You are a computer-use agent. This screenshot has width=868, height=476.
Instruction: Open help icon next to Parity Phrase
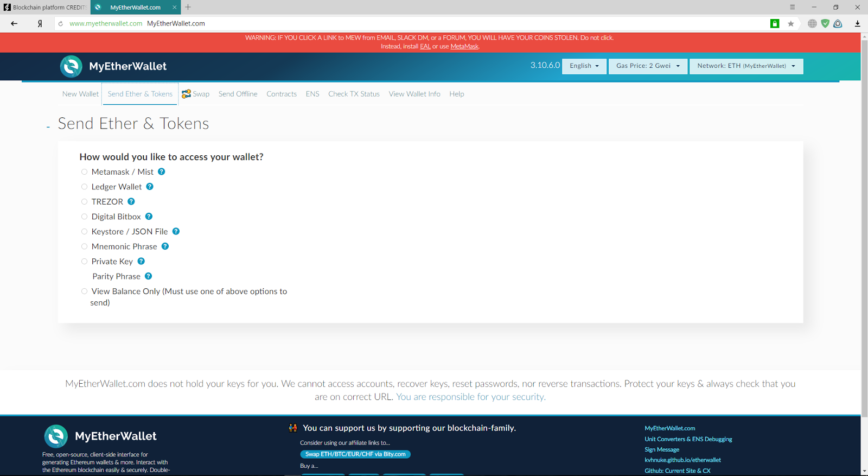(x=149, y=276)
